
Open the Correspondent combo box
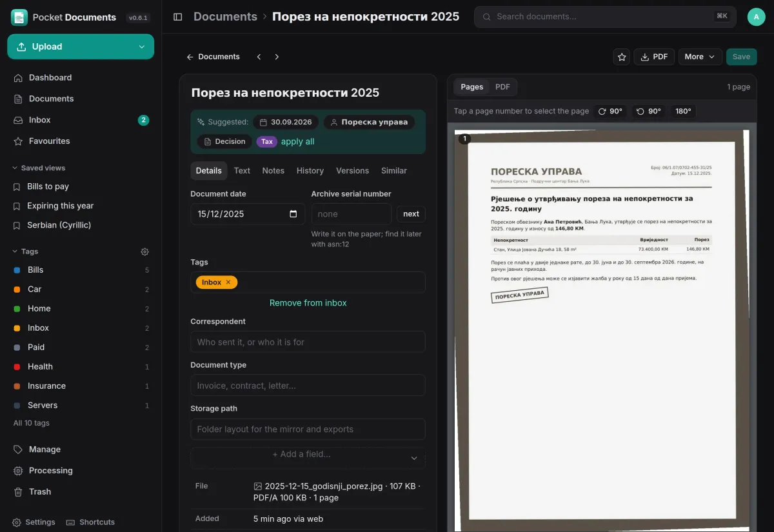coord(308,342)
